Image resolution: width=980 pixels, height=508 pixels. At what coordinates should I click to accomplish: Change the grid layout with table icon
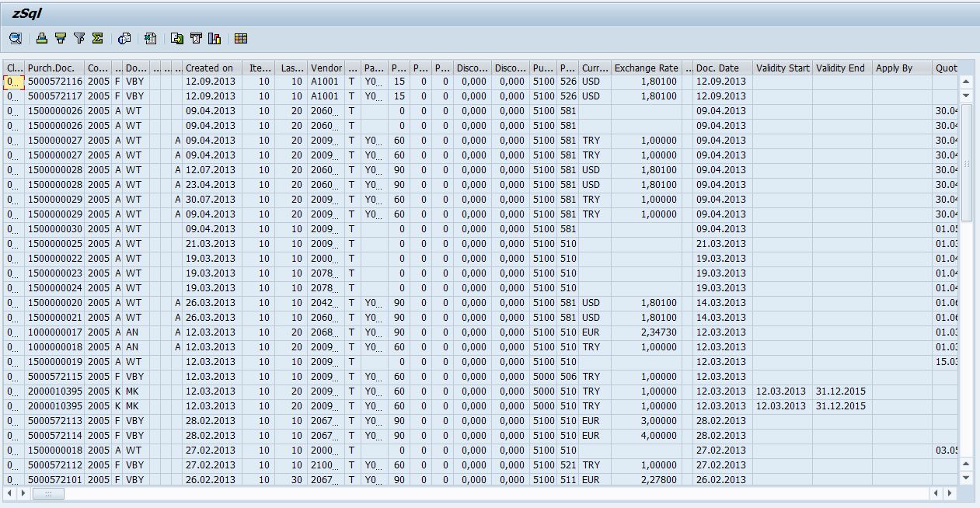(x=242, y=39)
